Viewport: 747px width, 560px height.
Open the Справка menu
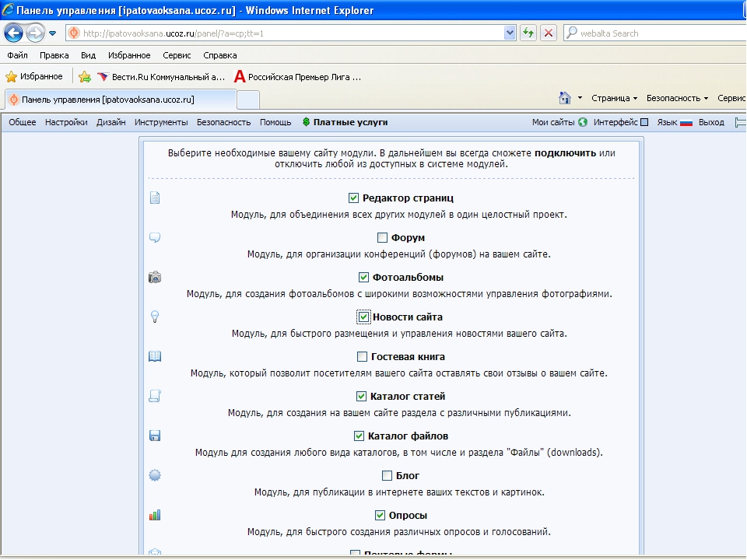click(219, 55)
